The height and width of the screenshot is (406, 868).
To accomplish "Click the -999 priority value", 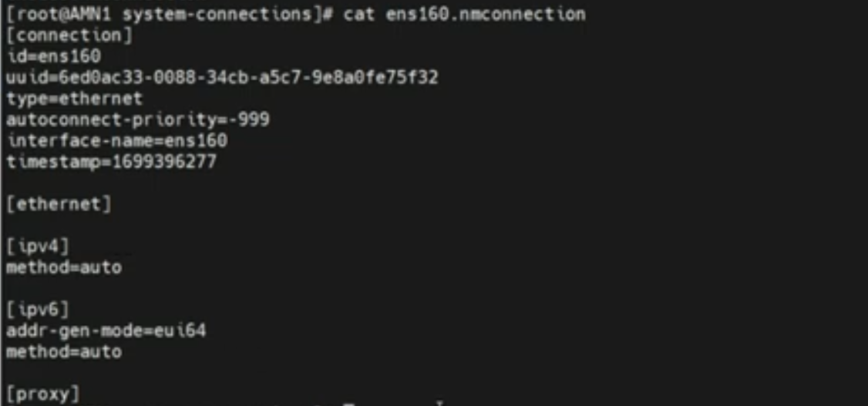I will (x=249, y=119).
